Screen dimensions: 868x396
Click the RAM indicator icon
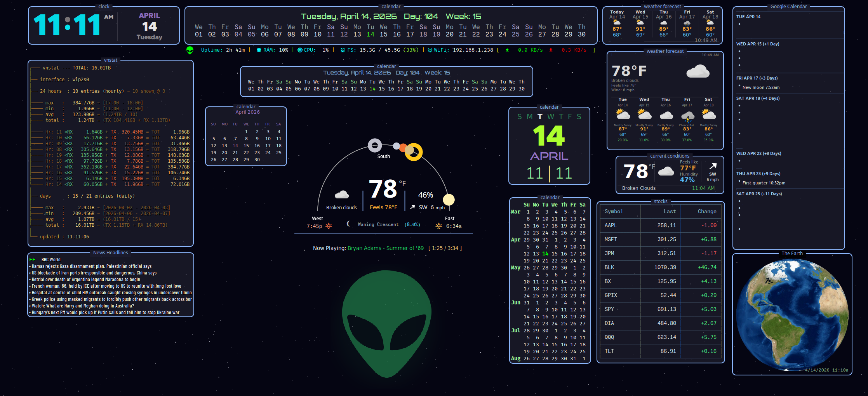tap(259, 50)
